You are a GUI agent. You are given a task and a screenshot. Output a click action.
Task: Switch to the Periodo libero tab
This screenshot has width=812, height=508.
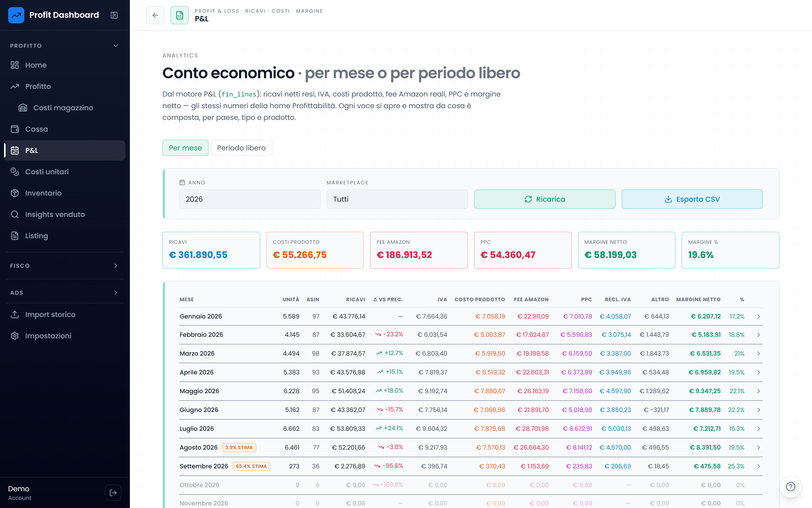(x=241, y=148)
